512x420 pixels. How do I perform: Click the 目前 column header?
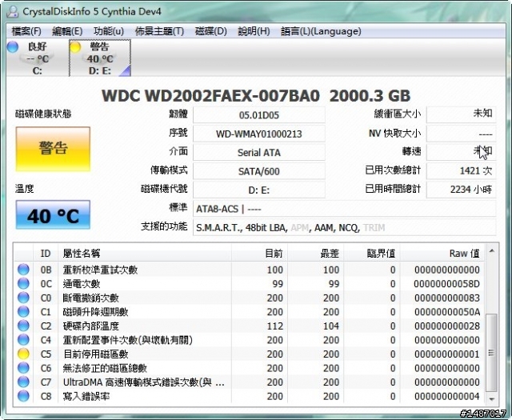(x=259, y=253)
